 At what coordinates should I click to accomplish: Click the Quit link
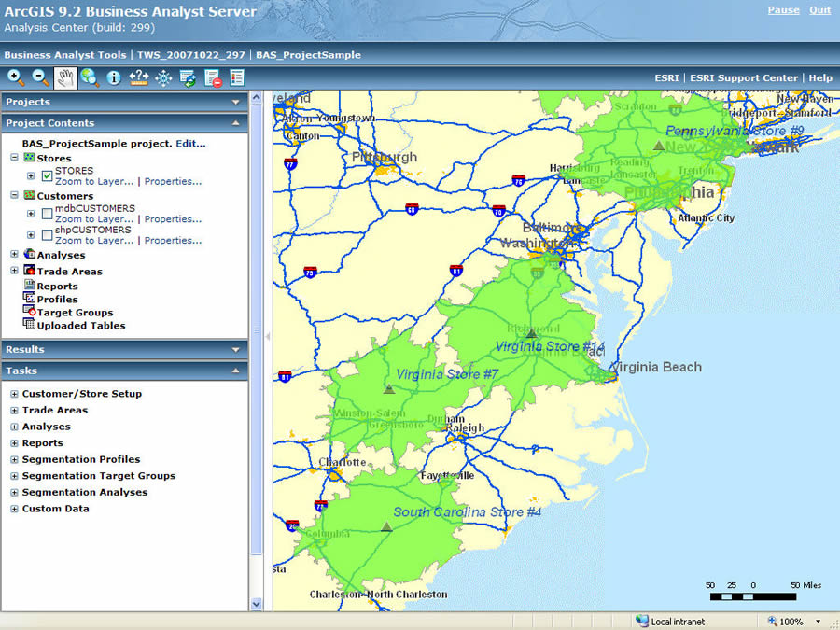[819, 10]
